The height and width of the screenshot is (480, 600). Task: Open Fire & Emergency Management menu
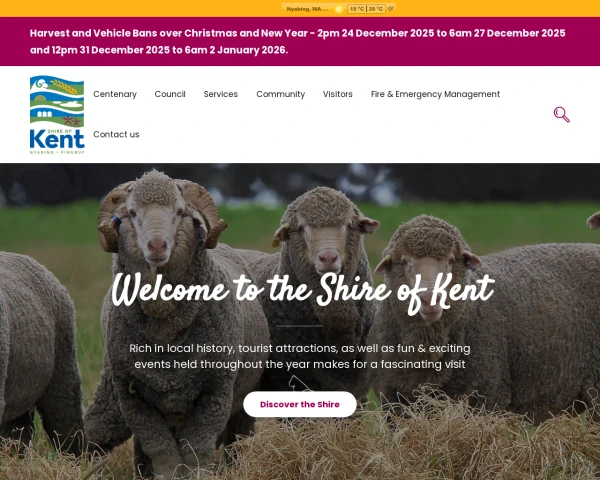pos(435,94)
